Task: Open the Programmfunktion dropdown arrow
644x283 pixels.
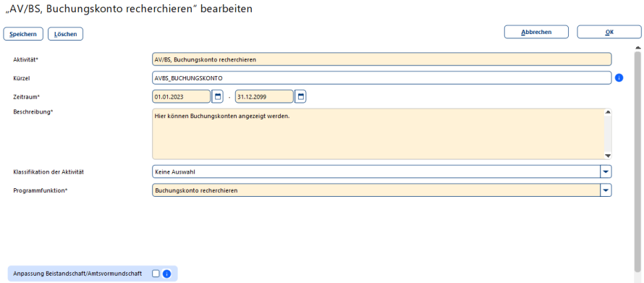Action: coord(606,190)
